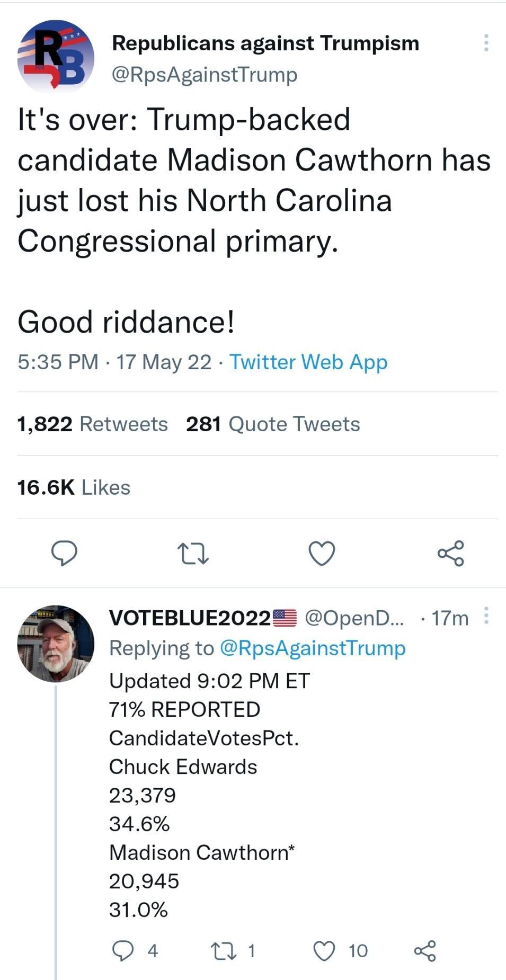Share VOTEBLUE2022's reply tweet
Viewport: 506px width, 980px height.
[x=424, y=949]
